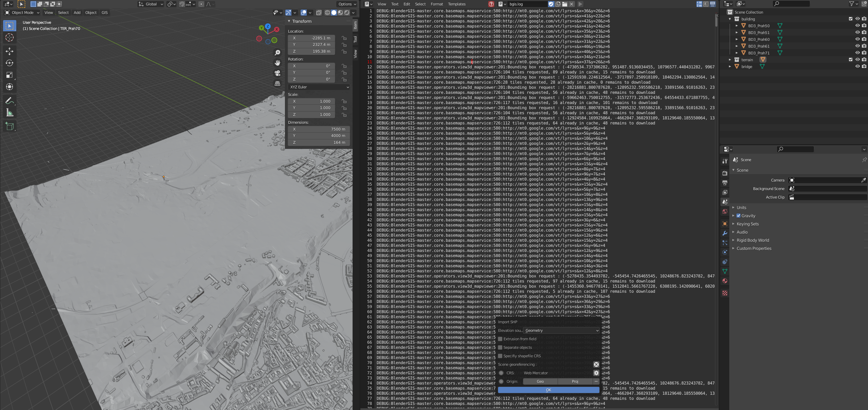Click the Proj origin button
Screen dimensions: 868x410
(575, 381)
